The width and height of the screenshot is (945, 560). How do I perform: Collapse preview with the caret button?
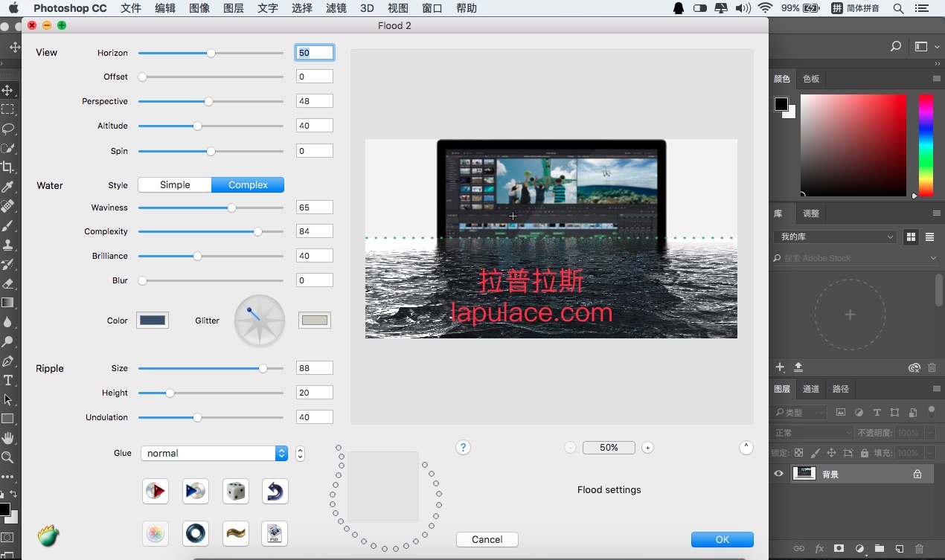click(x=746, y=447)
